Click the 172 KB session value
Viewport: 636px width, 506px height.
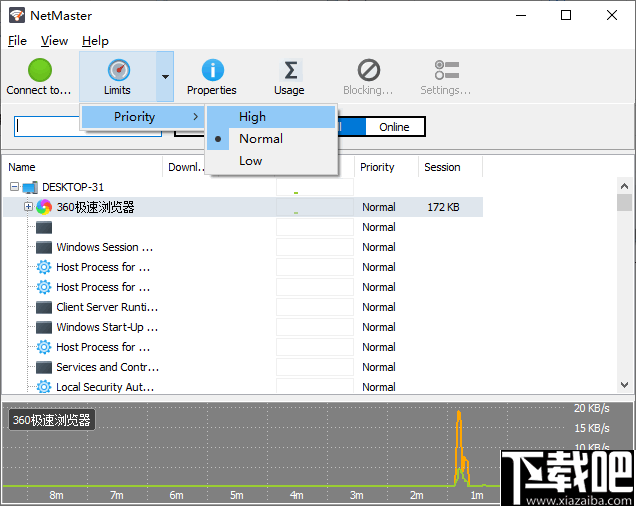(443, 207)
